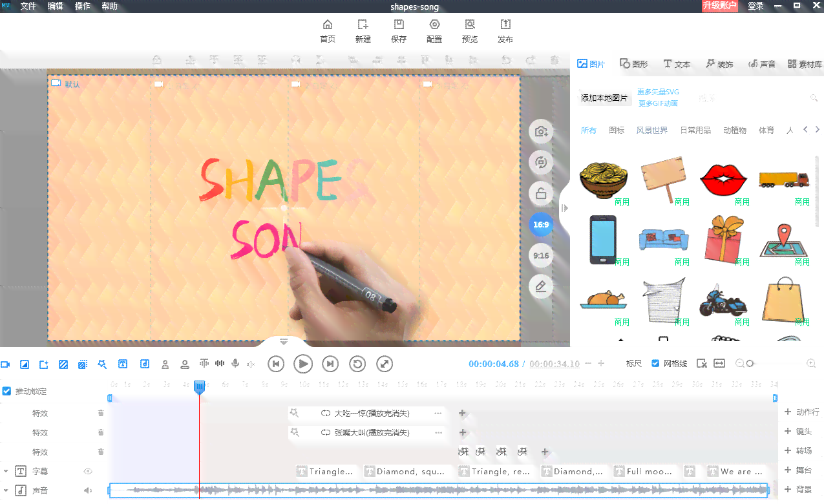The image size is (824, 504).
Task: Zoom out timeline with minus magnifier
Action: 741,364
